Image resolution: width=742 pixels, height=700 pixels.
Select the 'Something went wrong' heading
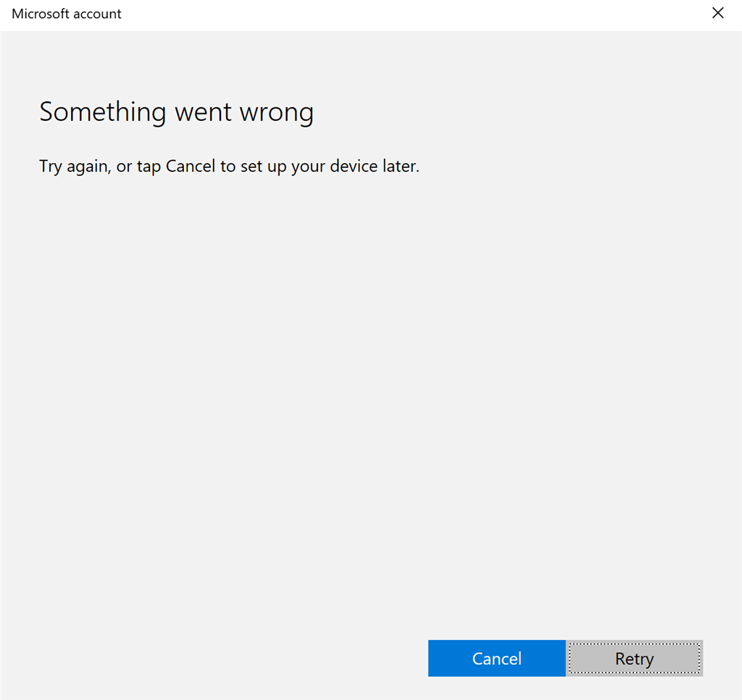tap(177, 112)
